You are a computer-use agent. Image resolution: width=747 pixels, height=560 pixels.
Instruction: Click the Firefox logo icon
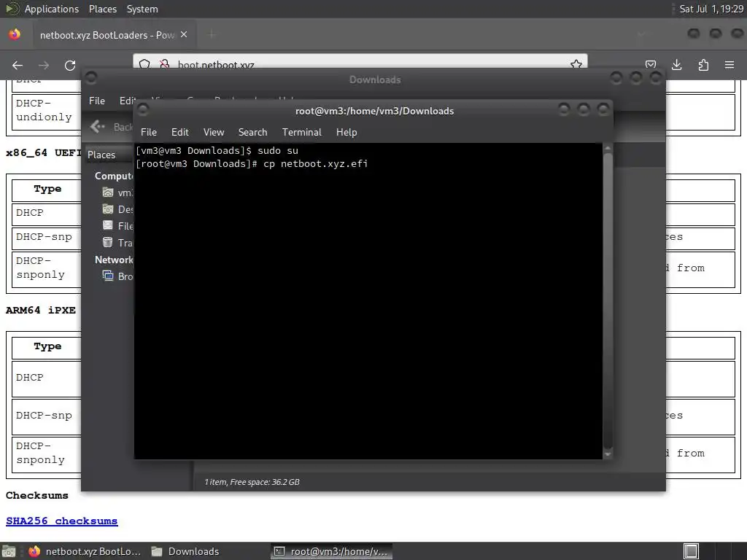coord(15,34)
